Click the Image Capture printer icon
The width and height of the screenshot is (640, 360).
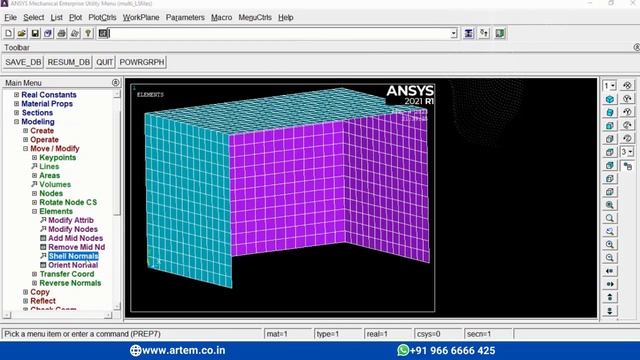click(x=62, y=33)
